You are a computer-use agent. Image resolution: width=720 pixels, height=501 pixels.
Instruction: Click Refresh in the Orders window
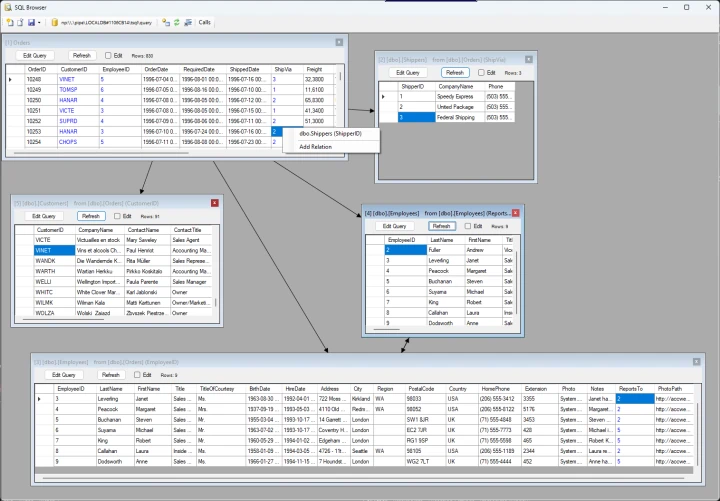[x=82, y=56]
